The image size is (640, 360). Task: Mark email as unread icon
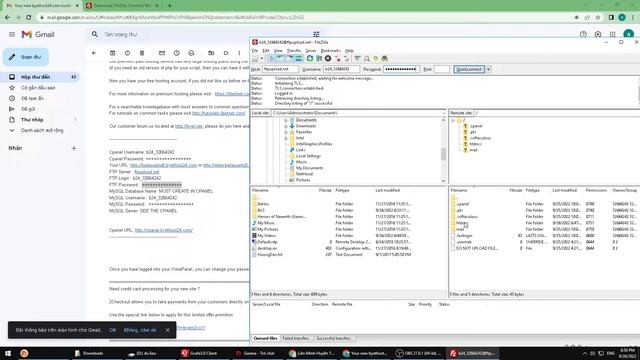coord(162,53)
